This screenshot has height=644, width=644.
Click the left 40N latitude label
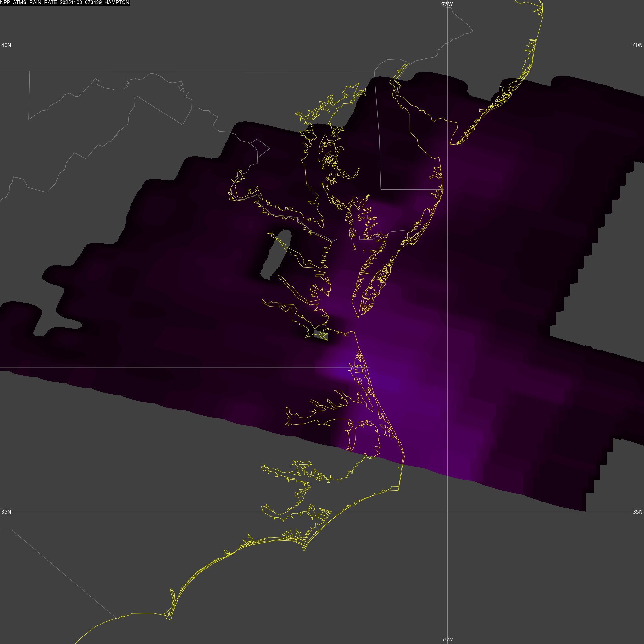[x=6, y=45]
